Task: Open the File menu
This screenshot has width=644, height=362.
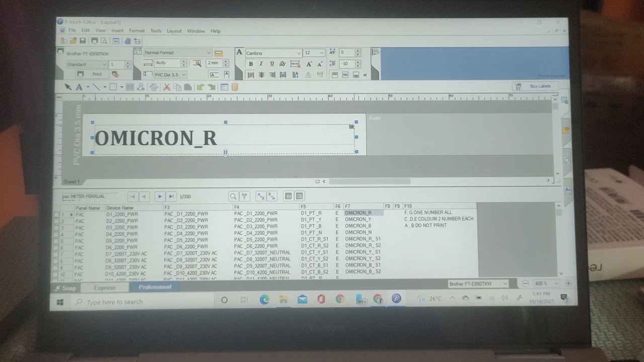Action: [x=72, y=31]
